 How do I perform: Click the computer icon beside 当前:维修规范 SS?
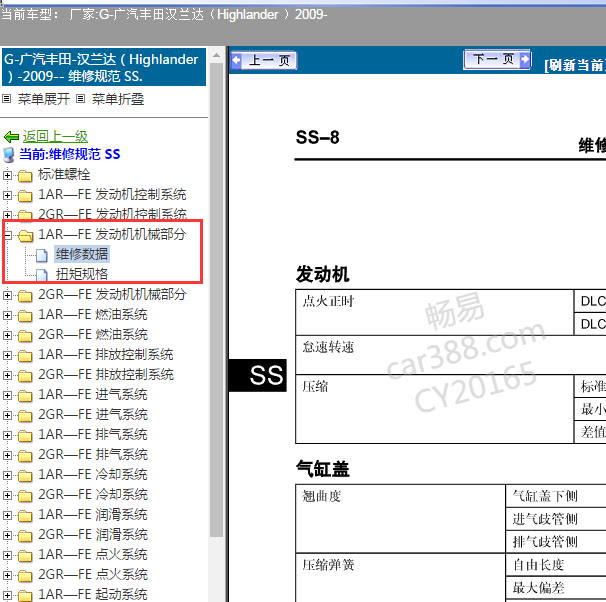click(x=9, y=155)
